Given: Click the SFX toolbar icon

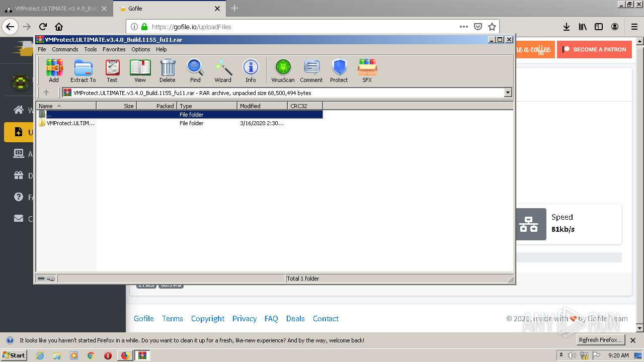Looking at the screenshot, I should coord(367,70).
